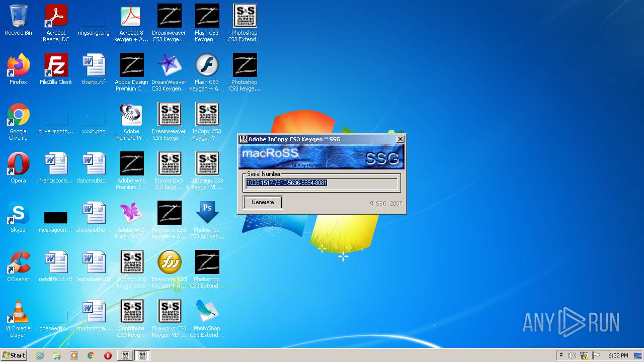644x362 pixels.
Task: Click the macRoSS SSG banner image
Action: [321, 157]
